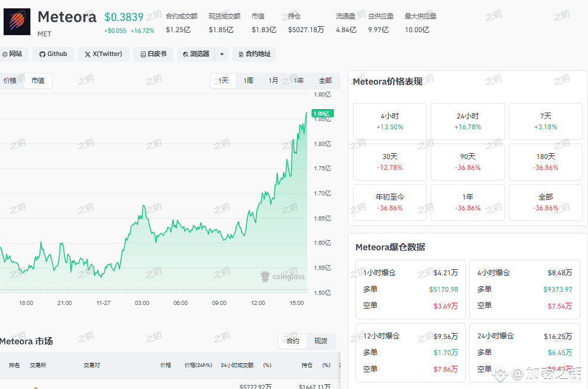Select the 现货 market tab

321,341
